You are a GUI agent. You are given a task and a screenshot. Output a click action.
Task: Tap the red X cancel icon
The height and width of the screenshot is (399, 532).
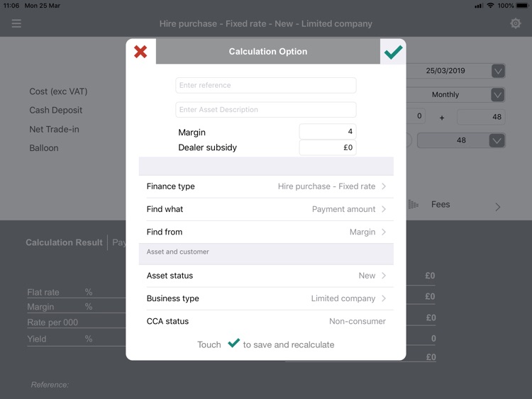[140, 52]
